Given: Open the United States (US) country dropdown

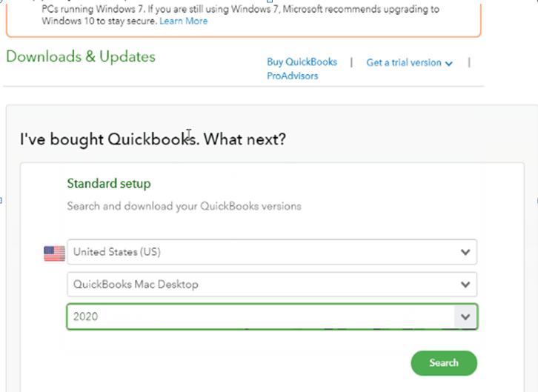Looking at the screenshot, I should [271, 252].
